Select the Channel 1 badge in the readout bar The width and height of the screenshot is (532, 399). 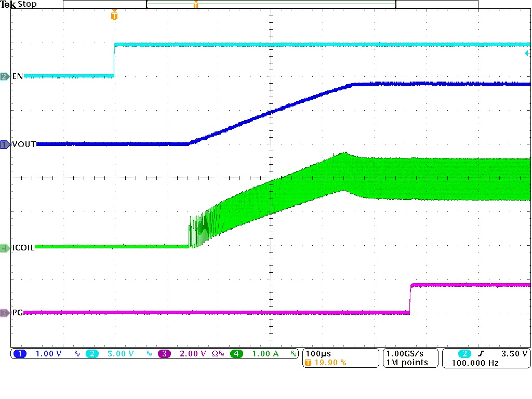tap(20, 354)
